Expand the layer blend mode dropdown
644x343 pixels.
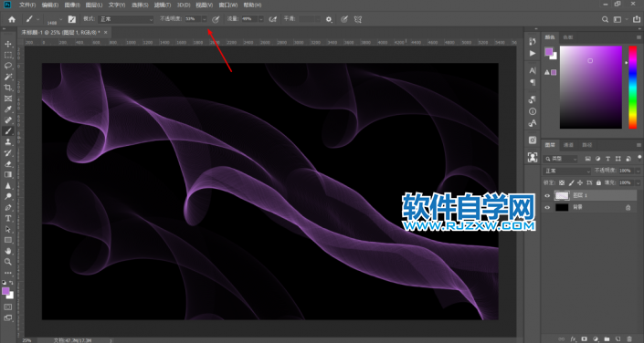point(566,171)
